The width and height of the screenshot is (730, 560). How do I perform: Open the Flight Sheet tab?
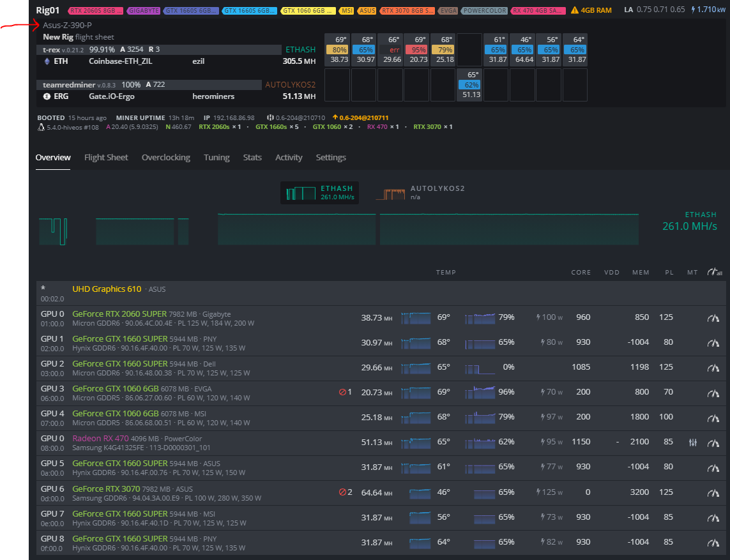point(106,158)
